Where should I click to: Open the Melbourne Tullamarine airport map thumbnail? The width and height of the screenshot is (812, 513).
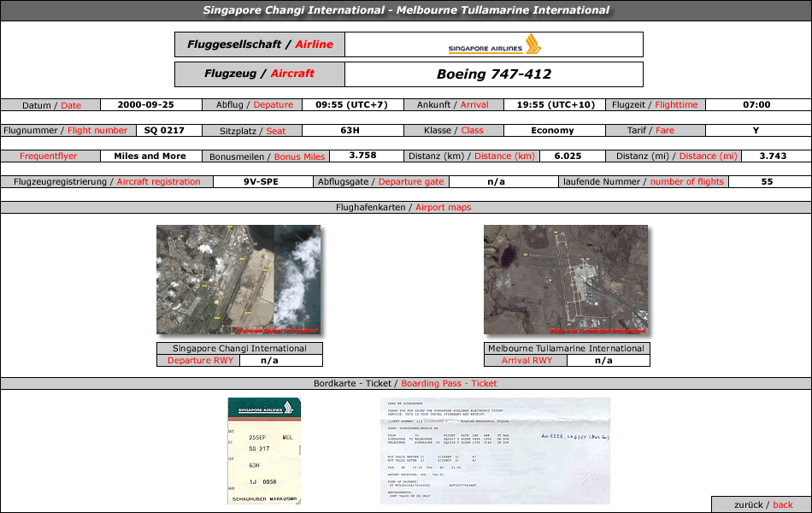[566, 280]
